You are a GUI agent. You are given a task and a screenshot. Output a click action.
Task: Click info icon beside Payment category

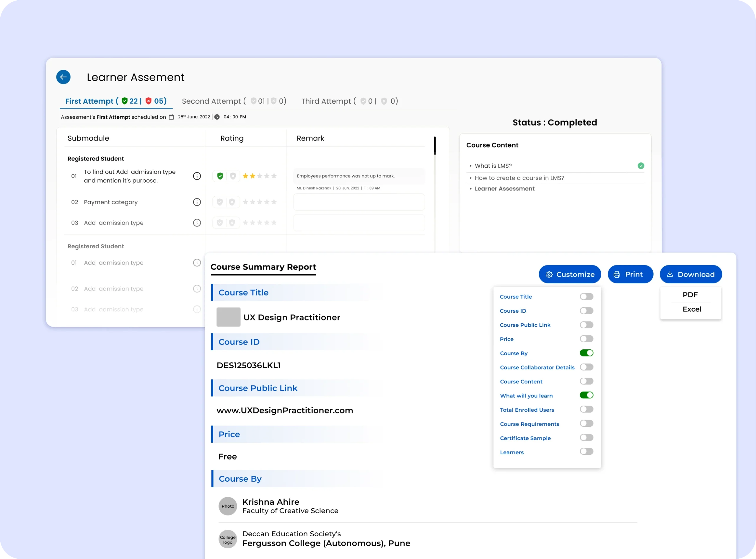tap(197, 202)
